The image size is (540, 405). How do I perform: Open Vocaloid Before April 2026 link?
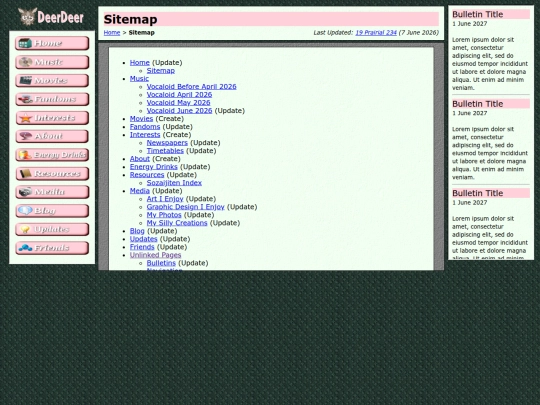(x=191, y=87)
